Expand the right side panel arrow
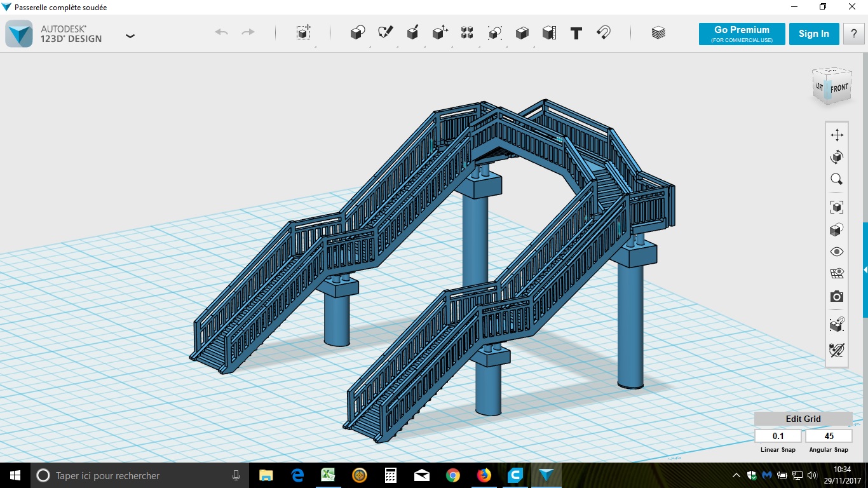The width and height of the screenshot is (868, 488). pos(865,270)
